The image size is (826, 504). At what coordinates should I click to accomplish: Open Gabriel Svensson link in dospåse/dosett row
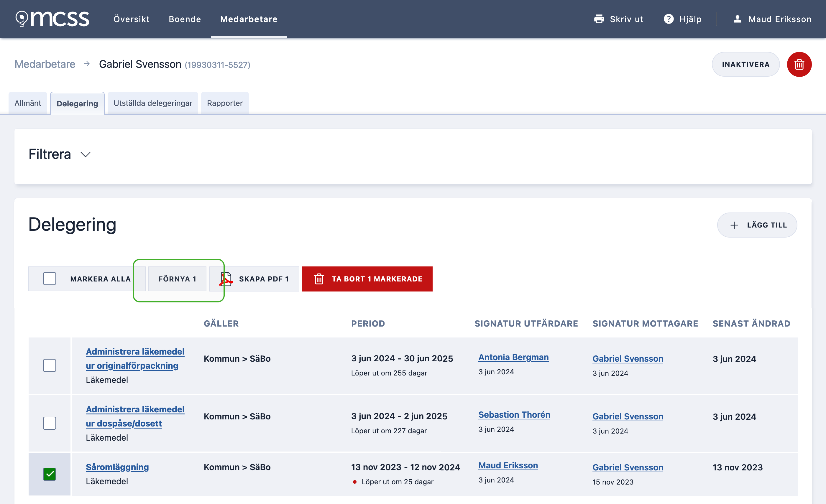(x=628, y=416)
